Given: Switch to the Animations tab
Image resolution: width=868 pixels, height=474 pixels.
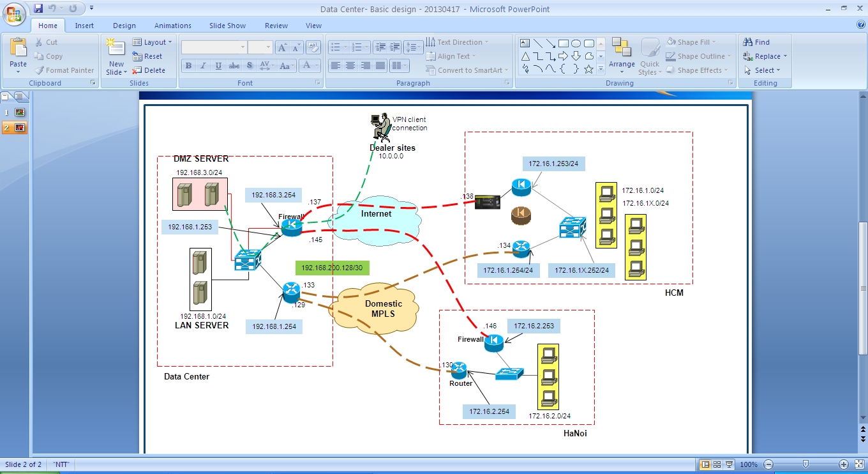Looking at the screenshot, I should click(x=172, y=26).
